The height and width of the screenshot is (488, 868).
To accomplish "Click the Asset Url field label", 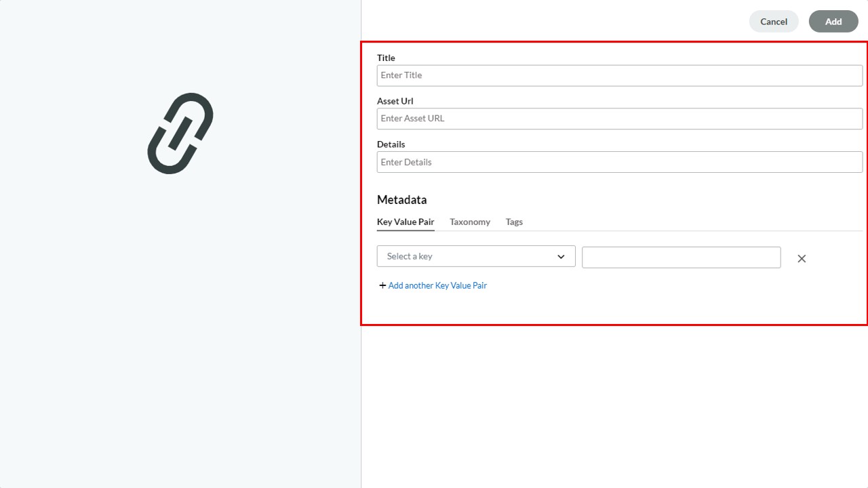I will 395,101.
